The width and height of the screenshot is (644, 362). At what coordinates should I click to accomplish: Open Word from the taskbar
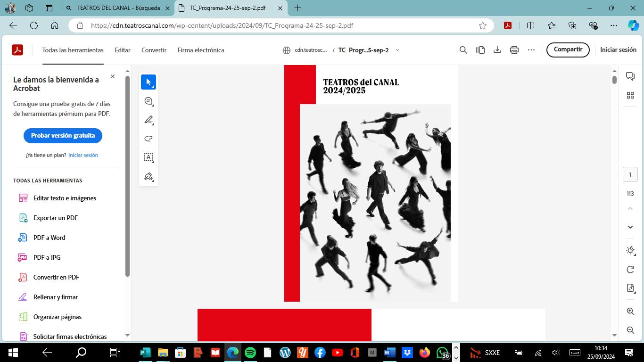tap(389, 353)
